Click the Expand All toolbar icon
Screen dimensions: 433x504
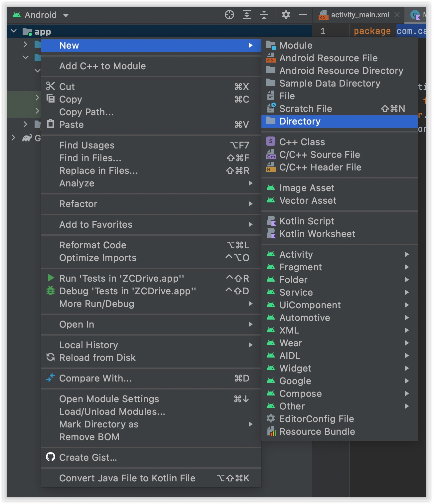coord(247,15)
